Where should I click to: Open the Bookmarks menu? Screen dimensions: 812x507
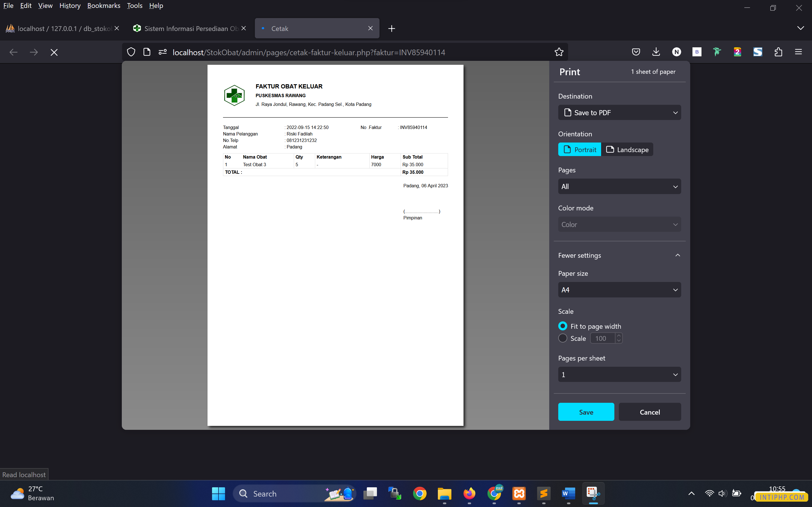tap(104, 5)
